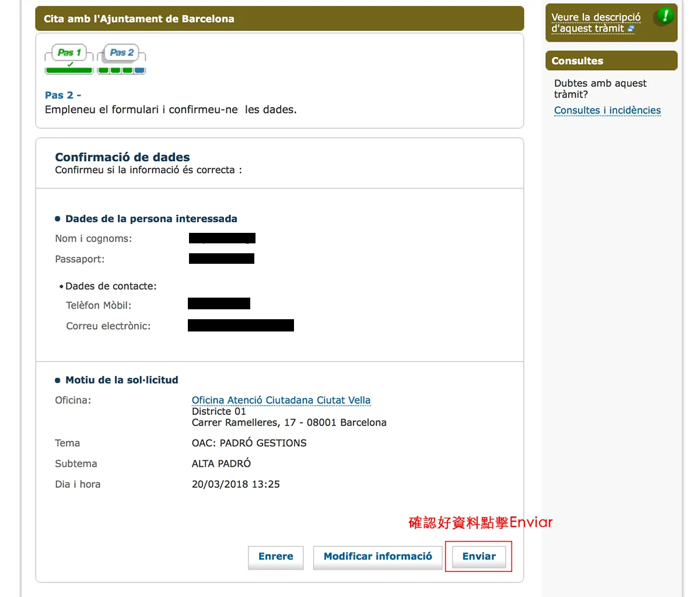Click the Dia i hora label
Screen dimensions: 700x597
[x=78, y=484]
